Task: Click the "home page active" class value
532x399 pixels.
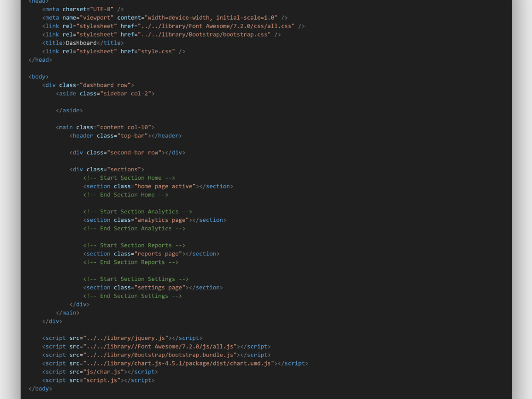Action: click(165, 186)
